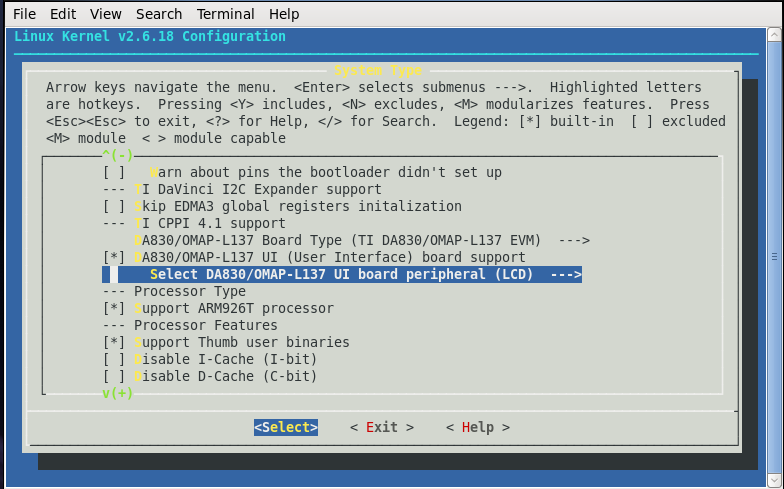This screenshot has height=489, width=784.
Task: Open the Terminal menu
Action: (x=226, y=14)
